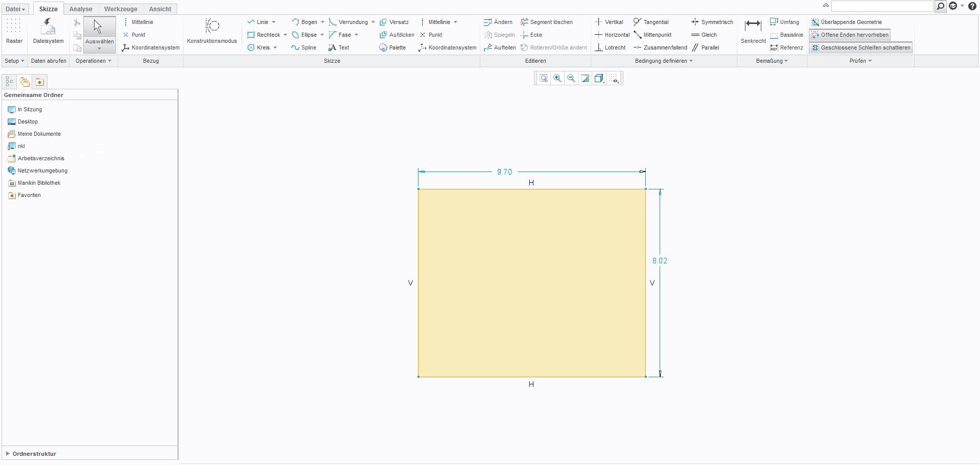Apply the Symmetrisch constraint
This screenshot has height=465, width=980.
pyautogui.click(x=712, y=22)
